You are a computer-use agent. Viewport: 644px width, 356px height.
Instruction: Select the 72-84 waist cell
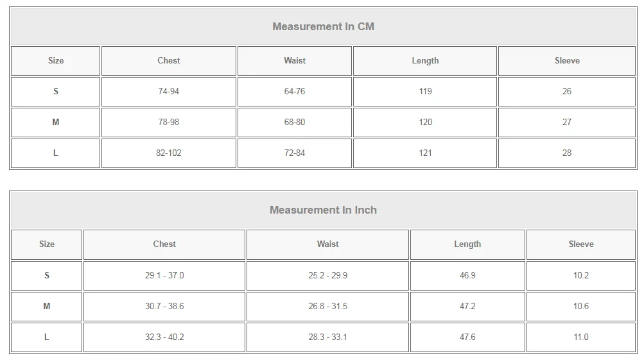(x=295, y=153)
